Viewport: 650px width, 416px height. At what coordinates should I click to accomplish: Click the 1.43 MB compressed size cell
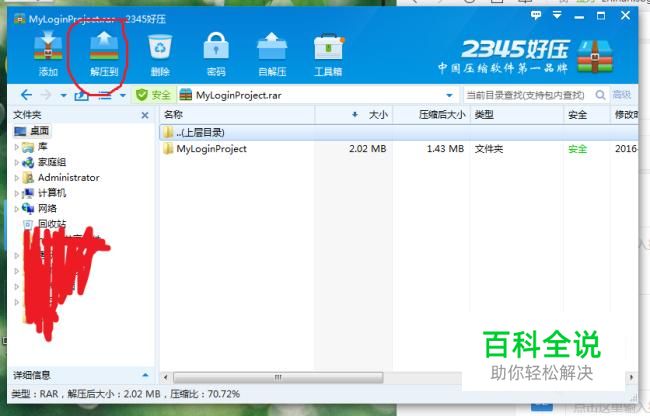(445, 149)
